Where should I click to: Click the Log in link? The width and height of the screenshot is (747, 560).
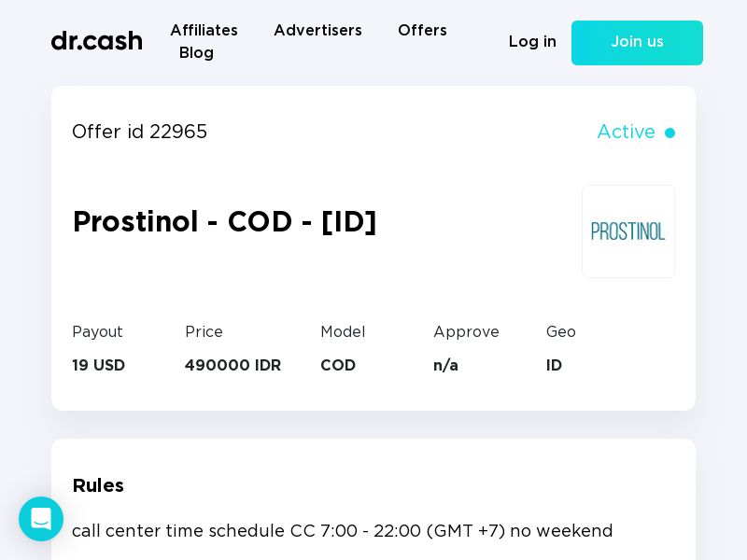click(x=532, y=42)
